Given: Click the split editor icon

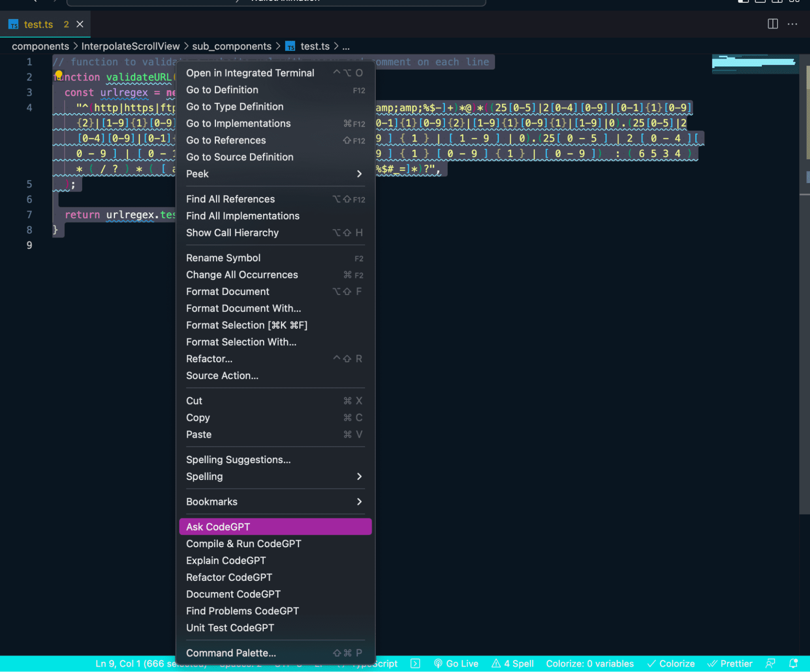Looking at the screenshot, I should point(772,24).
